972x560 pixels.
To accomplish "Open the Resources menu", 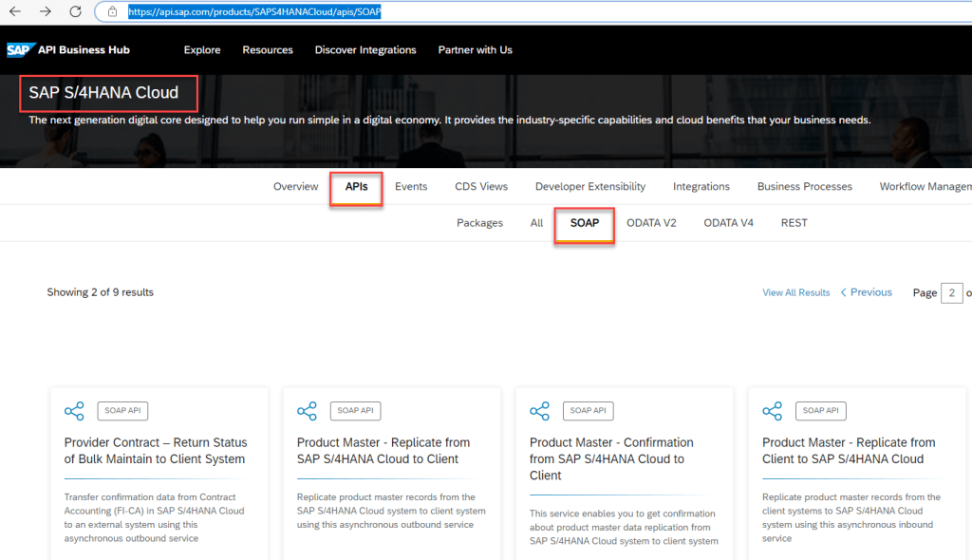I will coord(268,50).
